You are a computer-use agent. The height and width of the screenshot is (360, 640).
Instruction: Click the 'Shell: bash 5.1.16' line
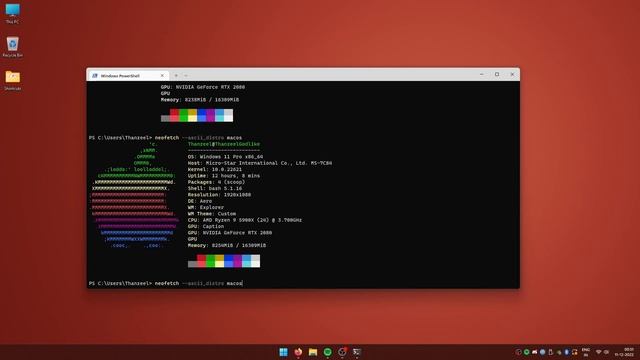pos(215,188)
